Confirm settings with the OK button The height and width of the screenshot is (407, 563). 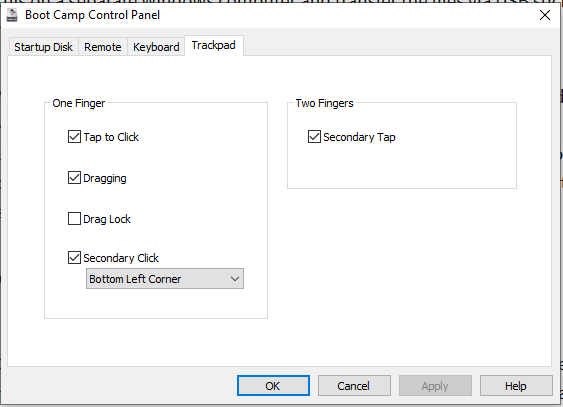pos(273,386)
